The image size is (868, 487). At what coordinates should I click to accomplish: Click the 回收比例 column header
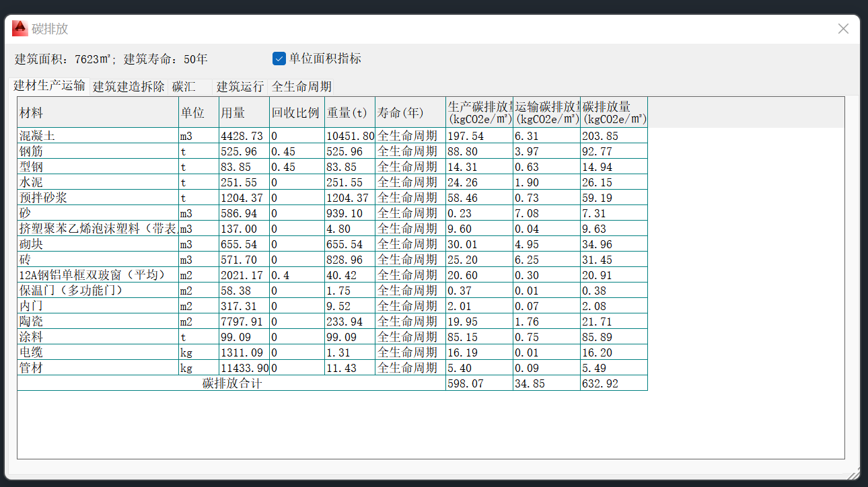pos(296,112)
